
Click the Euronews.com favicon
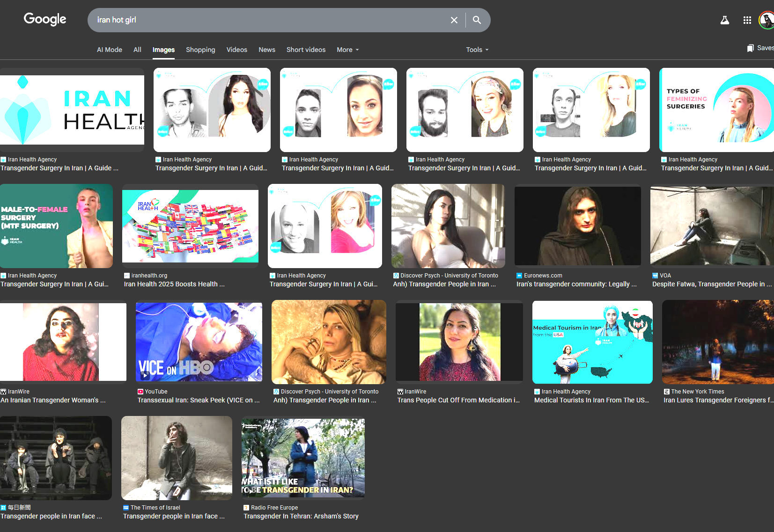pos(519,276)
